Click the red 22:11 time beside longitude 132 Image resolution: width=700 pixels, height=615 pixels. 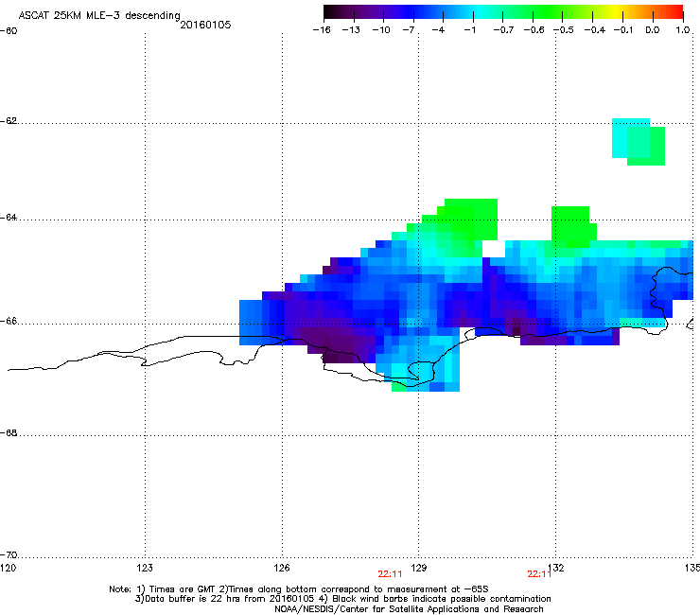pos(539,574)
